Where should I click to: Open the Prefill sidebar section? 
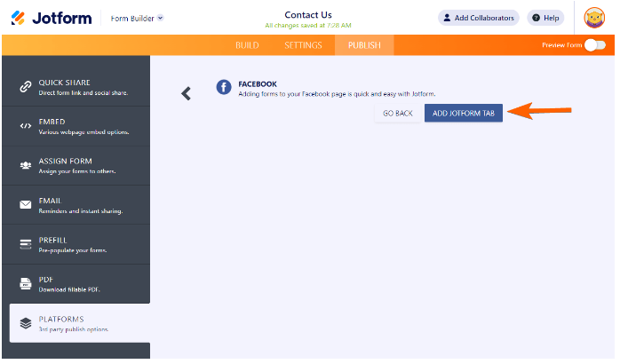pos(76,245)
